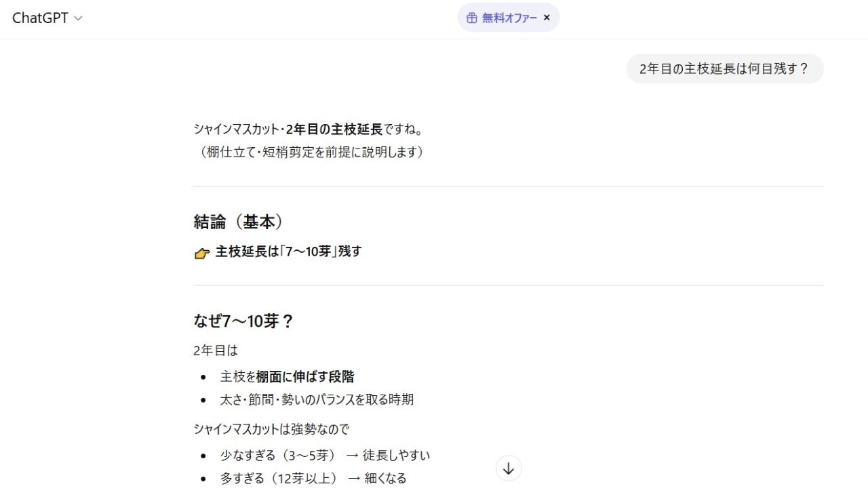Click the result text 徒長しやすい
This screenshot has width=868, height=499.
[396, 455]
